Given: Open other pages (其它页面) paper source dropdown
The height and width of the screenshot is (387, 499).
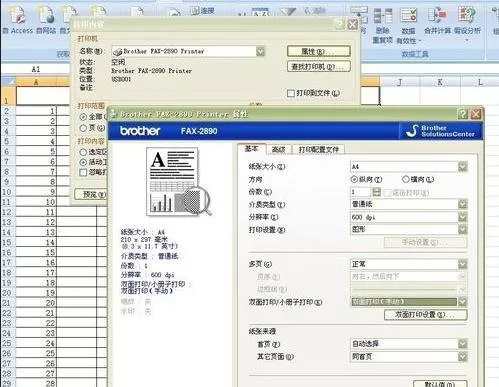Looking at the screenshot, I should [463, 357].
